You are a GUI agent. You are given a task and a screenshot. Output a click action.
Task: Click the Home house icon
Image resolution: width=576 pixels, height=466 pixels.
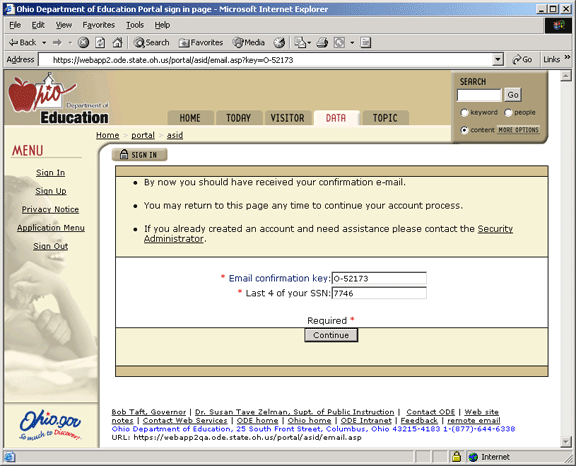[117, 43]
